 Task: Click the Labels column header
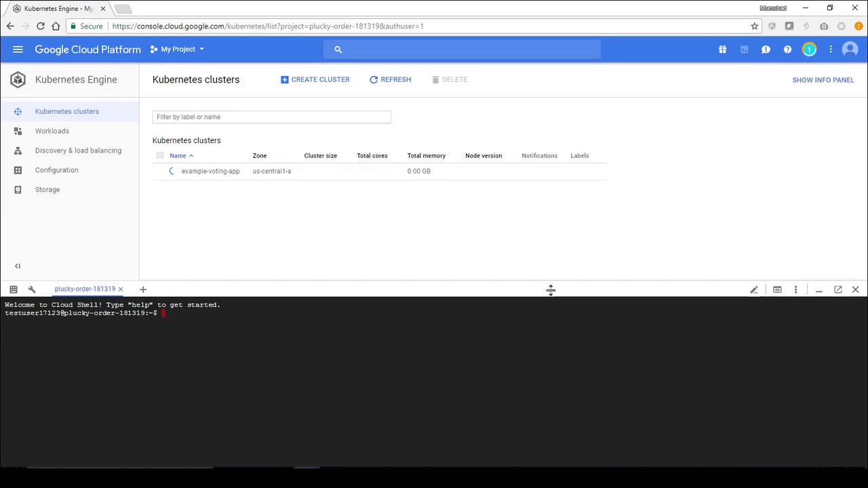tap(580, 156)
